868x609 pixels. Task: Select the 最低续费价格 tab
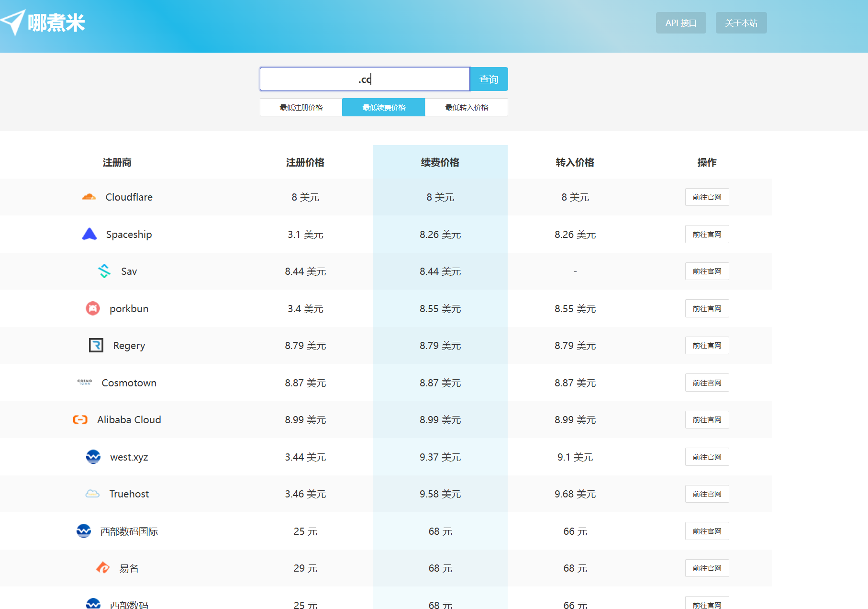[384, 107]
